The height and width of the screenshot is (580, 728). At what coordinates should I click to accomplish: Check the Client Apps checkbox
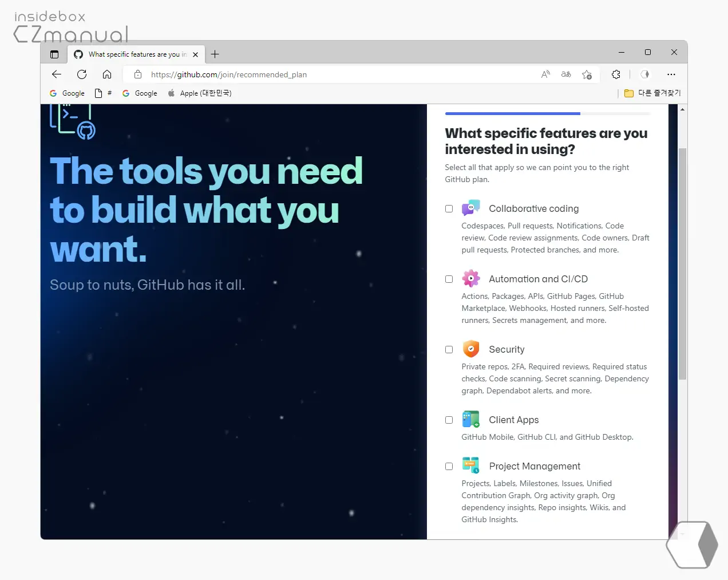click(449, 420)
